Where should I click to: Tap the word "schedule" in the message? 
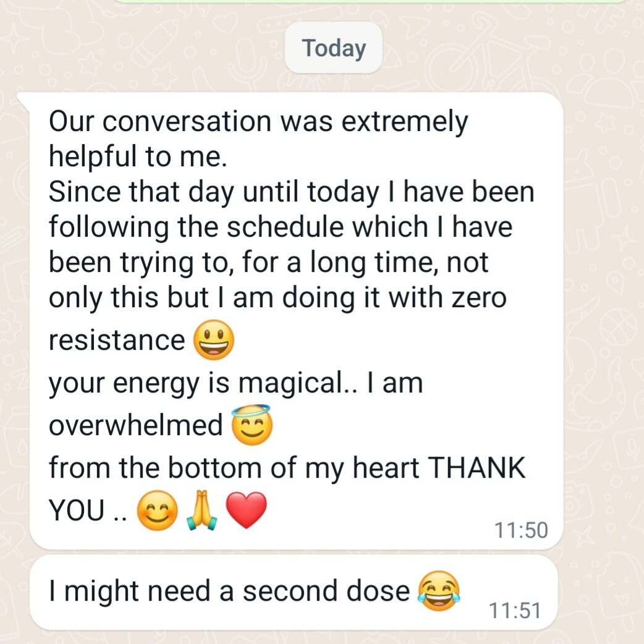click(285, 227)
